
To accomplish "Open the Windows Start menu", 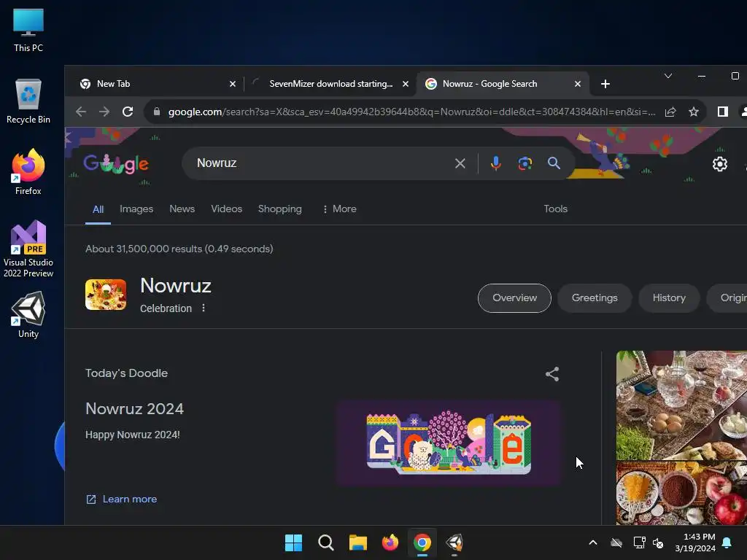I will (293, 542).
